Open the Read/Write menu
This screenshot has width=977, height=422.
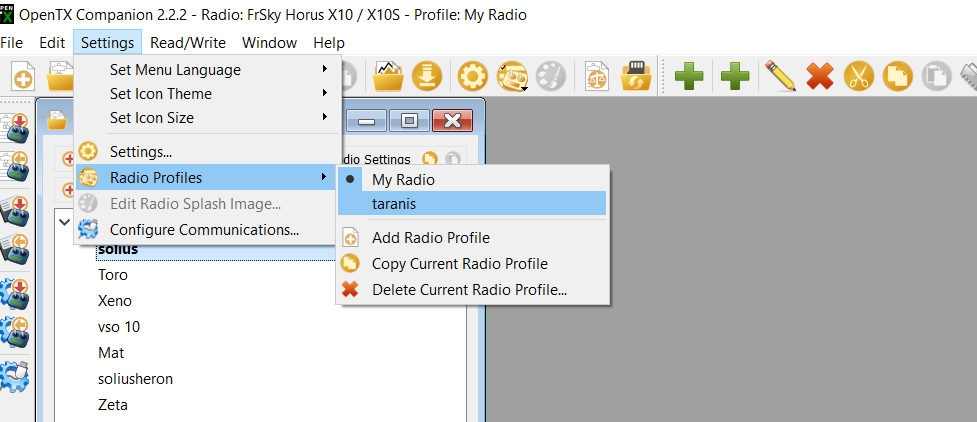tap(188, 43)
